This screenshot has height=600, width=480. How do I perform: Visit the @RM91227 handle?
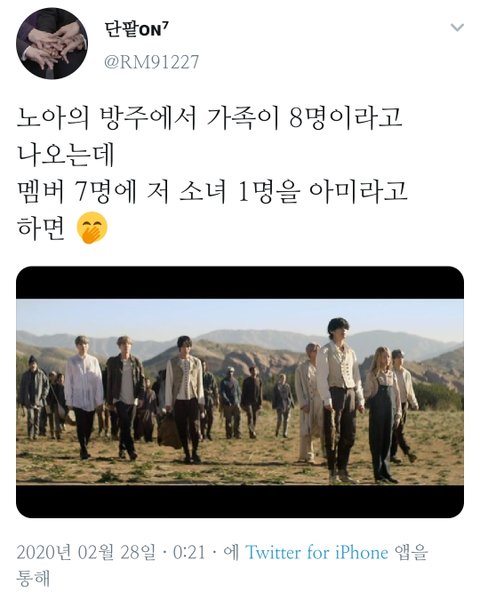click(152, 62)
